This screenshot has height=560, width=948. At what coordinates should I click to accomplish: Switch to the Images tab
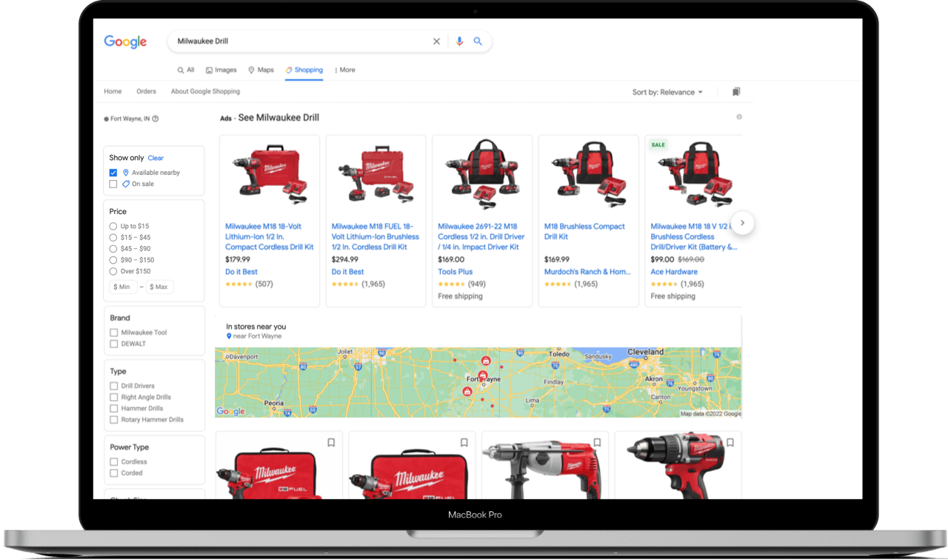tap(221, 70)
